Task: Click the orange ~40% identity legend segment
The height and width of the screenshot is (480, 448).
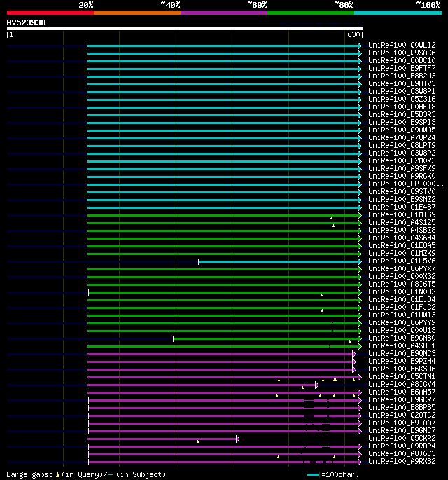Action: (137, 13)
